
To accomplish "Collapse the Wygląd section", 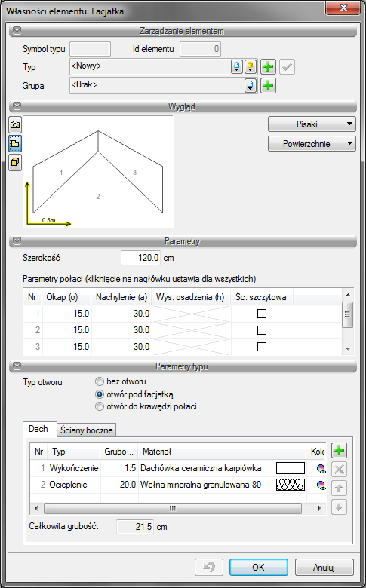I will tap(17, 106).
